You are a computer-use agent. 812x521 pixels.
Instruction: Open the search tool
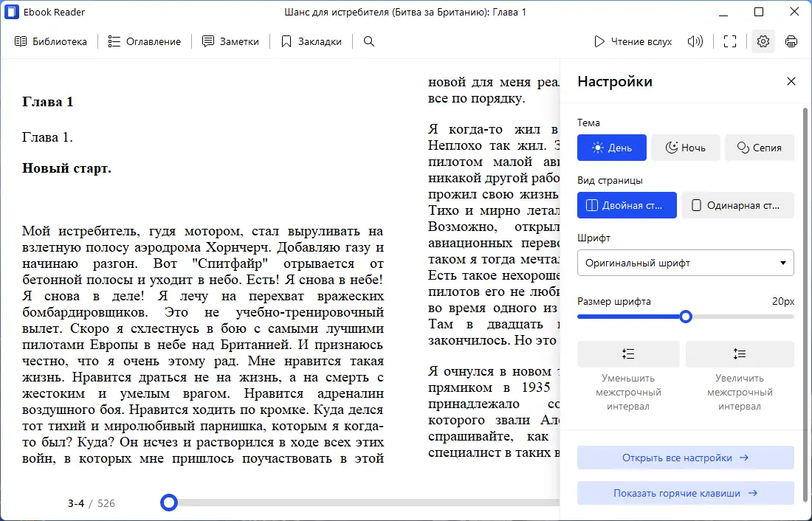tap(369, 41)
